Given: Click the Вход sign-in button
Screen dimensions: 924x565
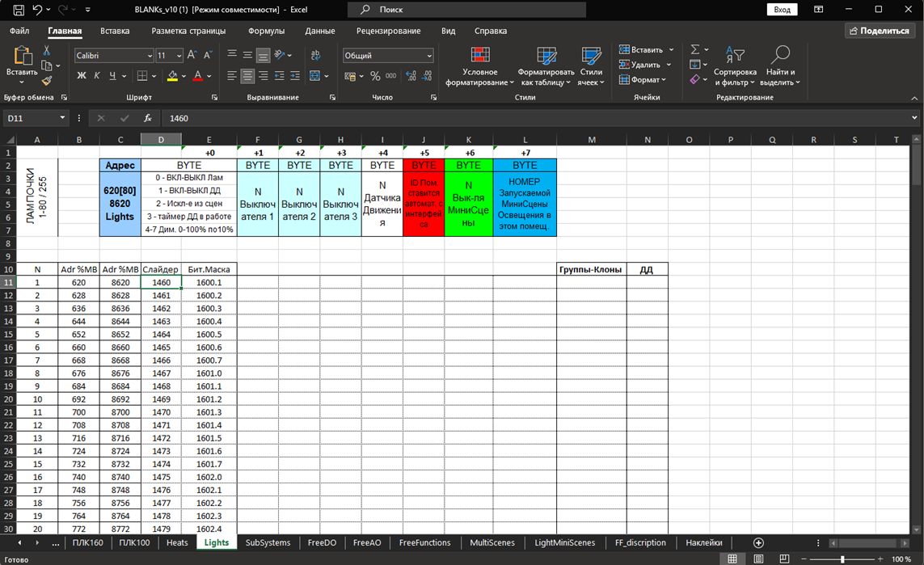Looking at the screenshot, I should (x=782, y=10).
